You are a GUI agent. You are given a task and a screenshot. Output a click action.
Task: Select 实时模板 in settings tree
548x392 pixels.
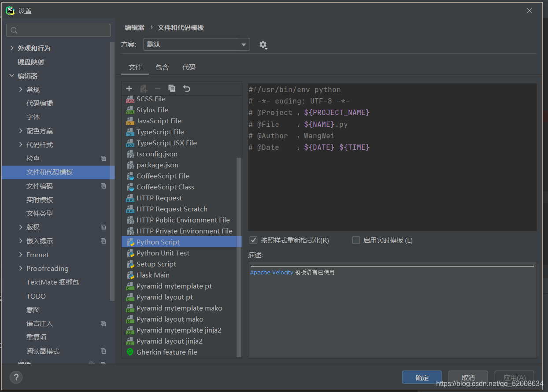[x=40, y=200]
